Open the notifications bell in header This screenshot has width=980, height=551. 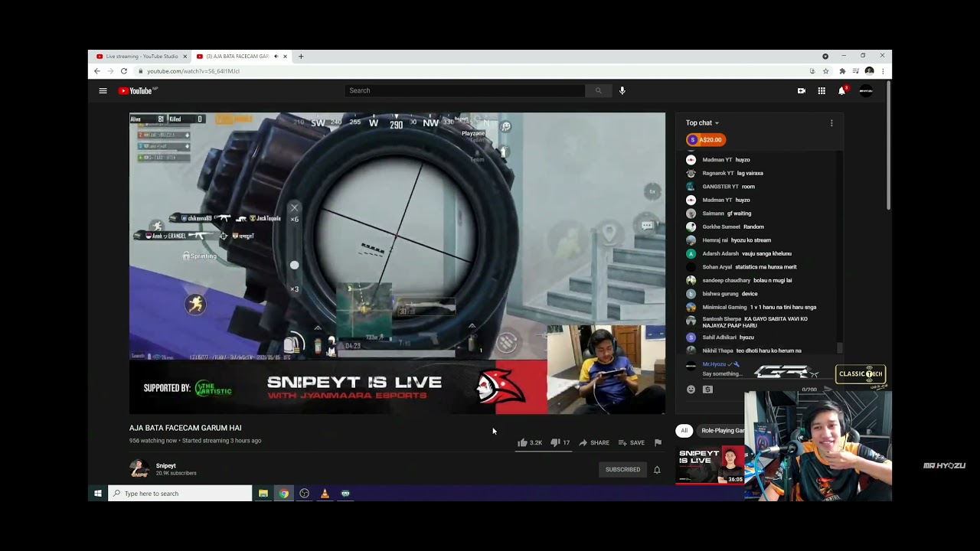841,91
